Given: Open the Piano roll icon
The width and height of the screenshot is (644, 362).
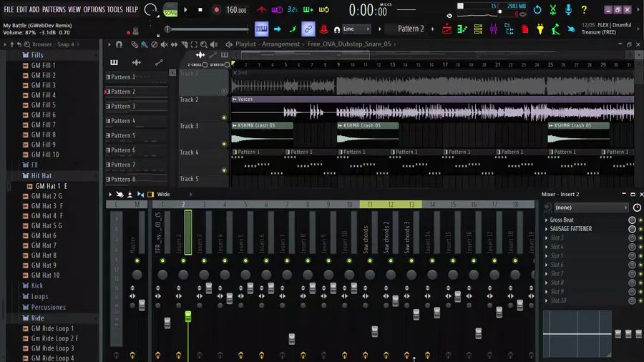Looking at the screenshot, I should click(462, 29).
